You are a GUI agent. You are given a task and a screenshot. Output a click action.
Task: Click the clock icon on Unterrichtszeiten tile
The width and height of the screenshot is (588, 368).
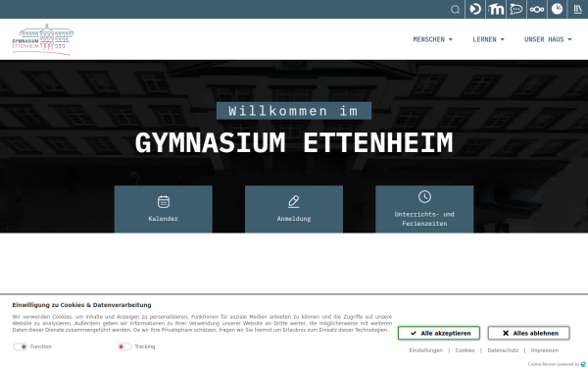click(x=424, y=197)
